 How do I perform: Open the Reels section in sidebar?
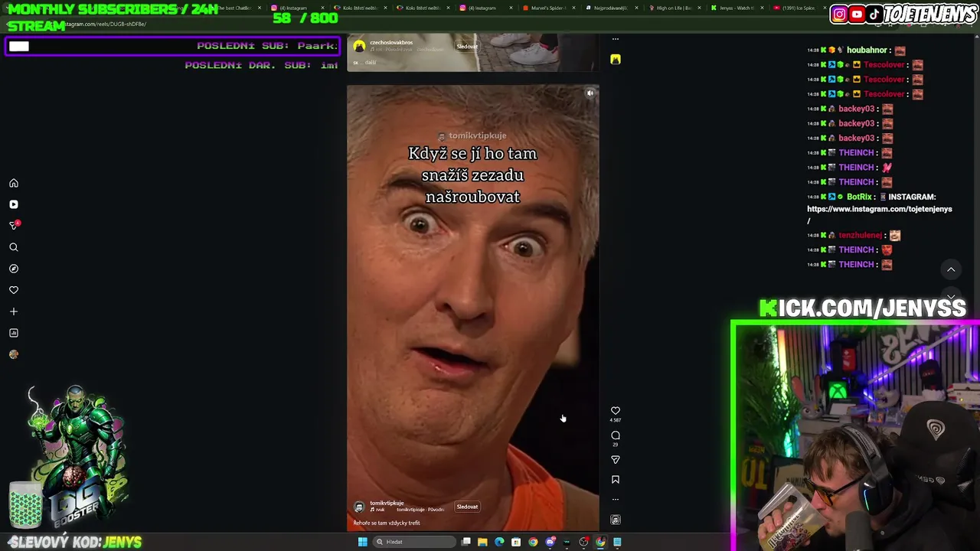tap(14, 205)
